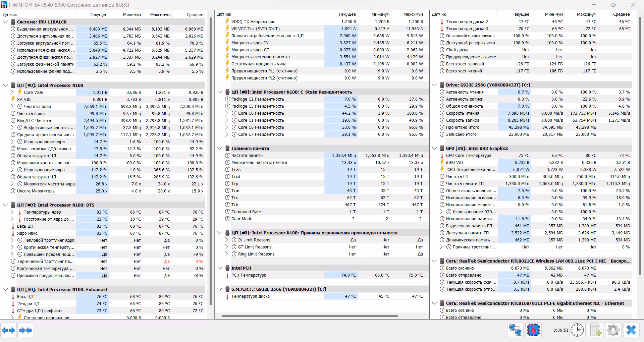Start logging with the sheet plus icon
Screen dimensions: 644x342
pyautogui.click(x=595, y=330)
